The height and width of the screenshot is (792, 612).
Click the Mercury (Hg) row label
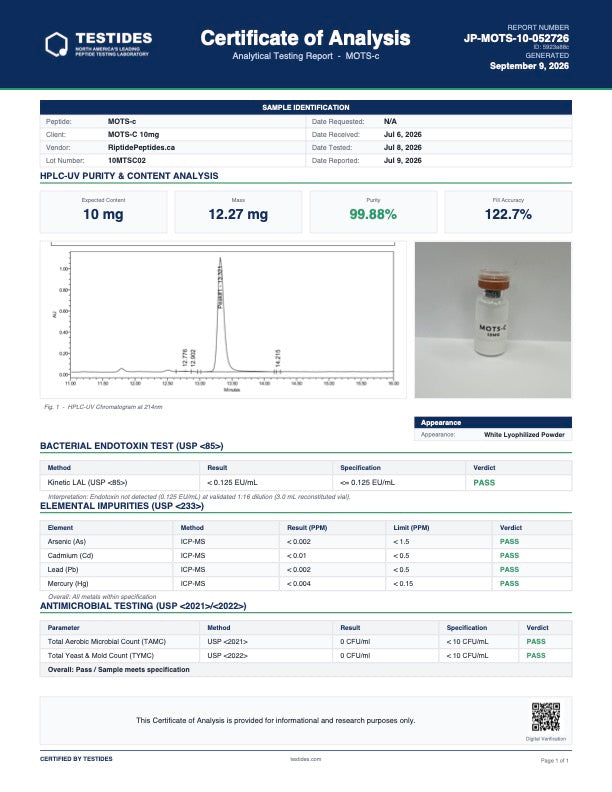click(68, 583)
